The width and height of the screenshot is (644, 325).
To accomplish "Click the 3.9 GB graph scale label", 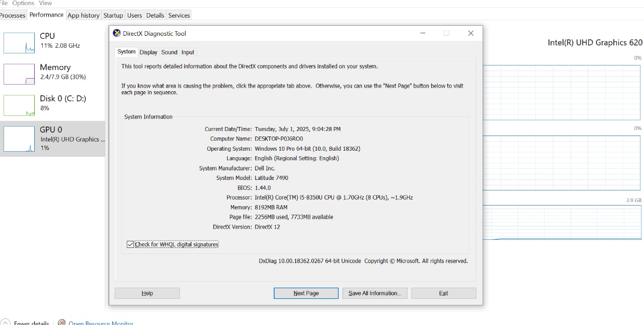I will (633, 200).
